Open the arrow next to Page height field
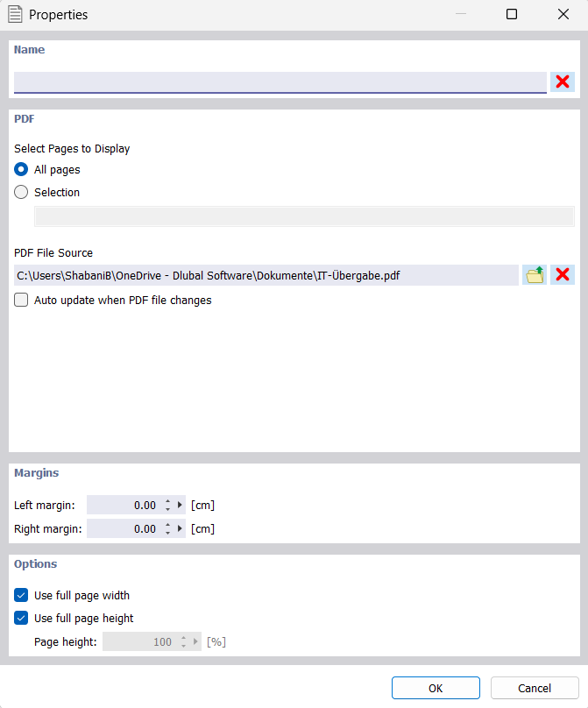Screen dimensions: 588x708 [195, 641]
